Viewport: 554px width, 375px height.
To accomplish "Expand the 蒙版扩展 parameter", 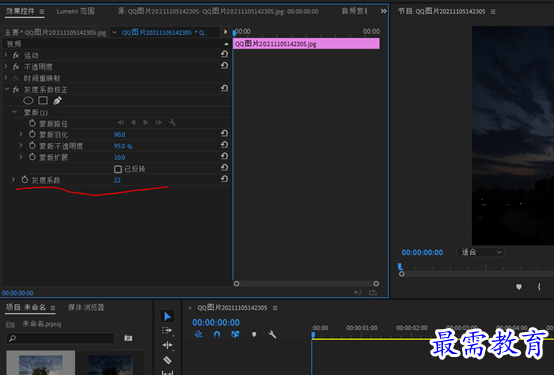I will point(21,157).
